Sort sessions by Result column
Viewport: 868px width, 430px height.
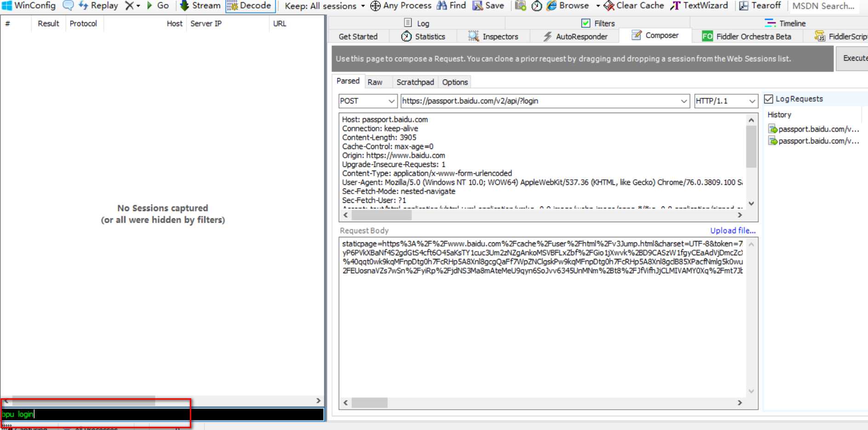48,23
